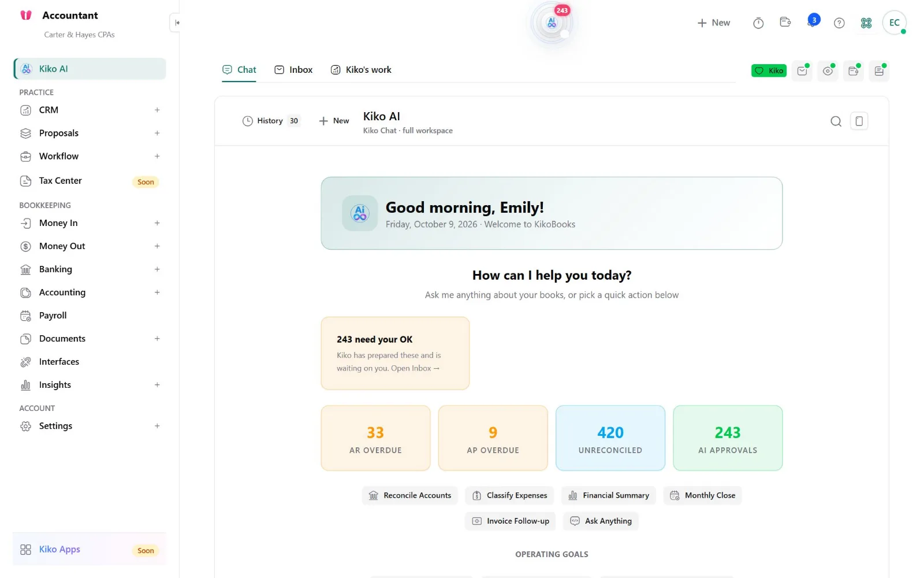Open Payroll in the sidebar
The image size is (924, 578).
click(90, 316)
